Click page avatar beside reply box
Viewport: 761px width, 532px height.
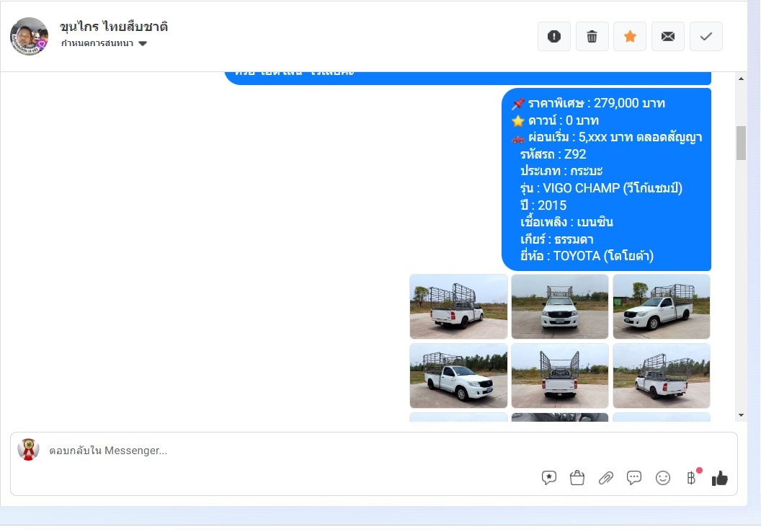click(x=28, y=450)
